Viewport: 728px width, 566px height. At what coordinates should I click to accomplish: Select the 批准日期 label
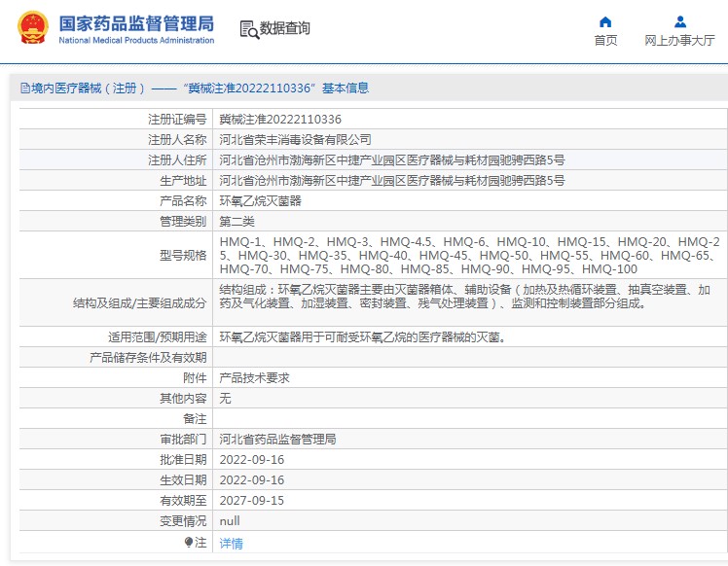pos(183,460)
